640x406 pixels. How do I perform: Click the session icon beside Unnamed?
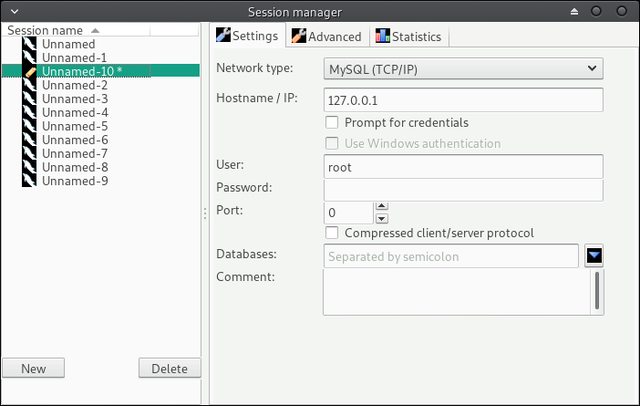click(x=29, y=44)
